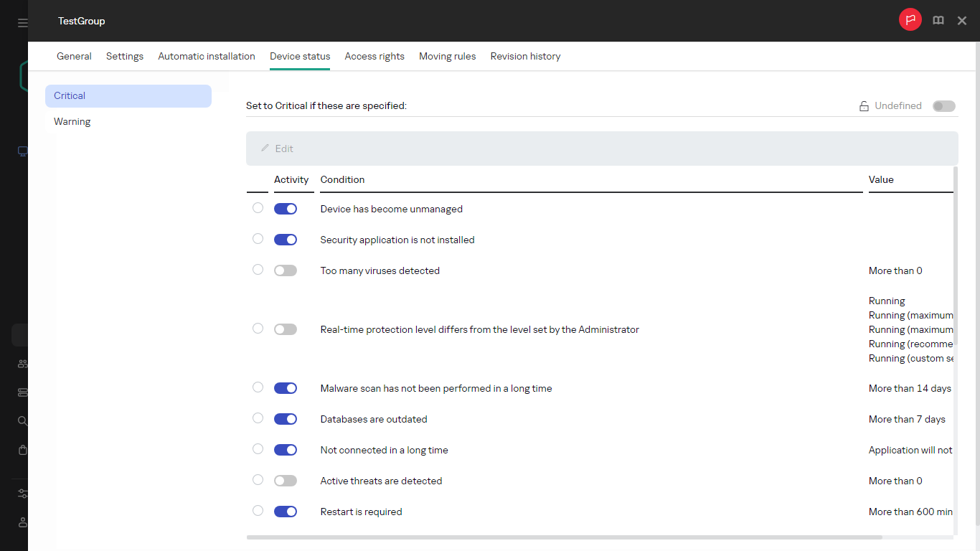Open the Moving rules tab
The image size is (980, 551).
447,56
